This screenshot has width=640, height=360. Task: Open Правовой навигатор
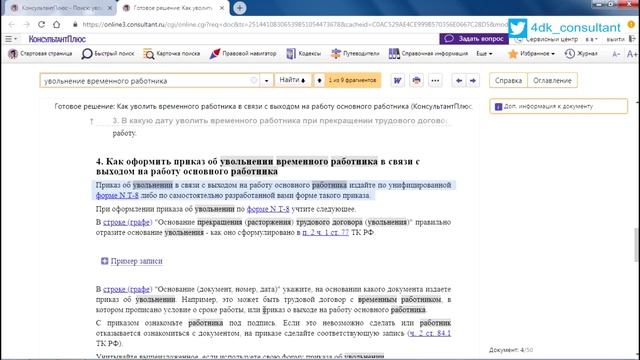tap(242, 53)
